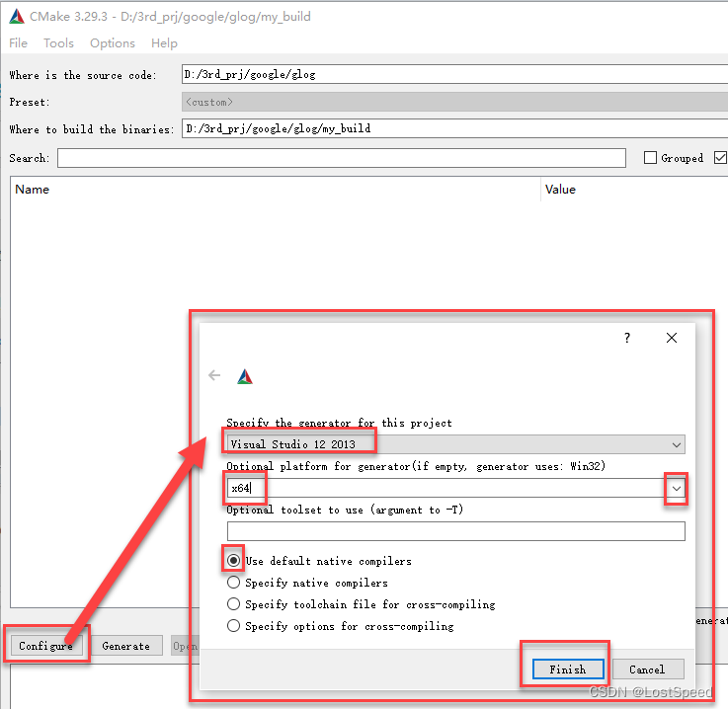Viewport: 728px width, 709px height.
Task: Click the CMake logo inside the dialog
Action: [245, 376]
